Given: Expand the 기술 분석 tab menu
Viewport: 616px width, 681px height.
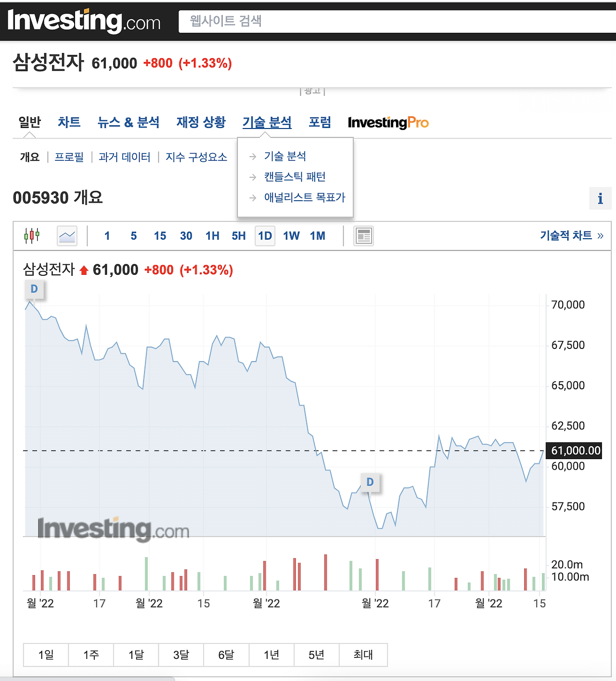Looking at the screenshot, I should point(267,122).
